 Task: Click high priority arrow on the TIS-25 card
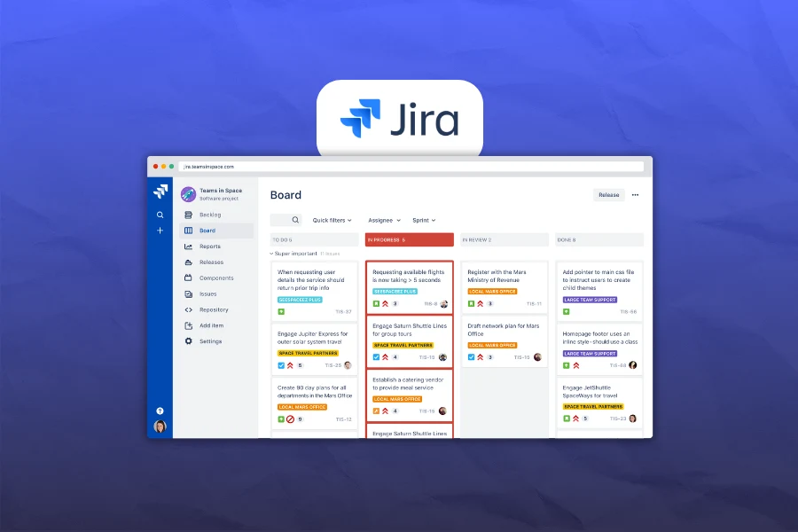pos(290,365)
